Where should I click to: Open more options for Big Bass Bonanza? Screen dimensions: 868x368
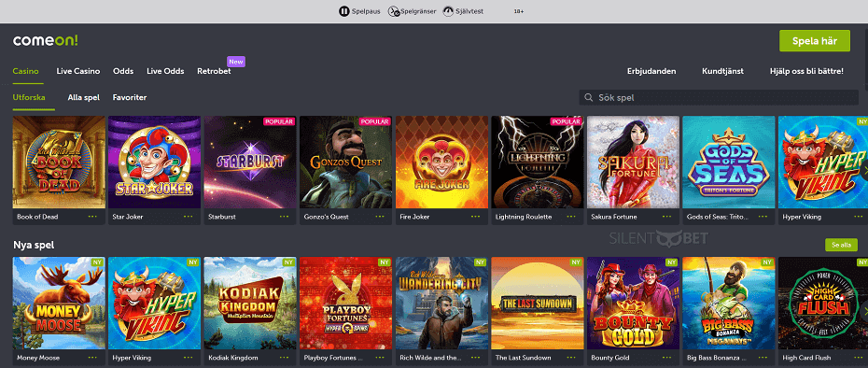(x=763, y=358)
